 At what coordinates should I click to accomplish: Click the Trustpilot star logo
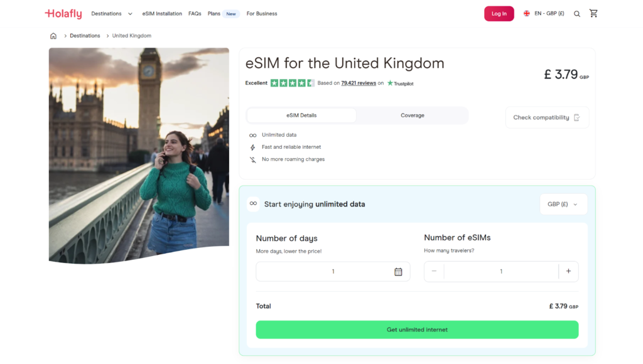coord(390,82)
